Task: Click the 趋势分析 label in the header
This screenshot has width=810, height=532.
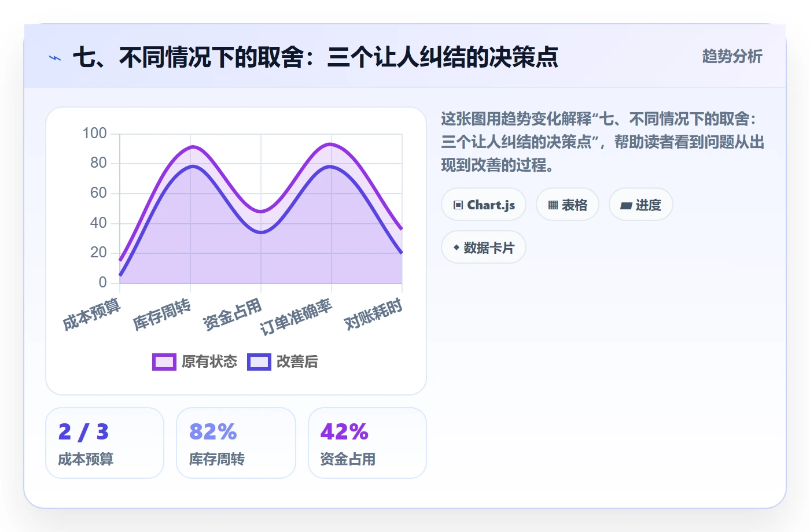Action: (732, 57)
